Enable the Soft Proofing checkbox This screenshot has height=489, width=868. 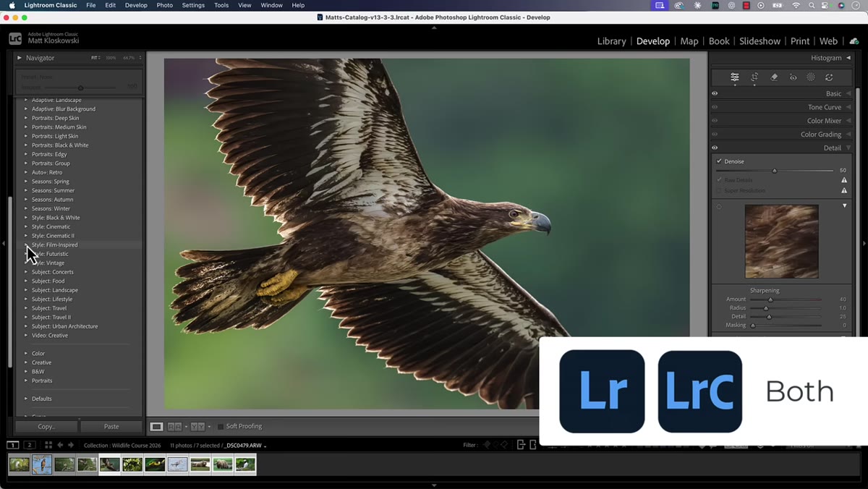[221, 427]
